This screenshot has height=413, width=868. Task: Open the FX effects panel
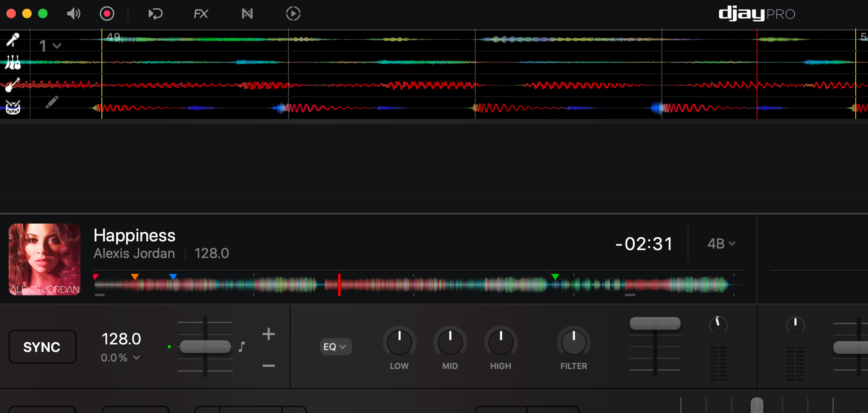coord(201,14)
